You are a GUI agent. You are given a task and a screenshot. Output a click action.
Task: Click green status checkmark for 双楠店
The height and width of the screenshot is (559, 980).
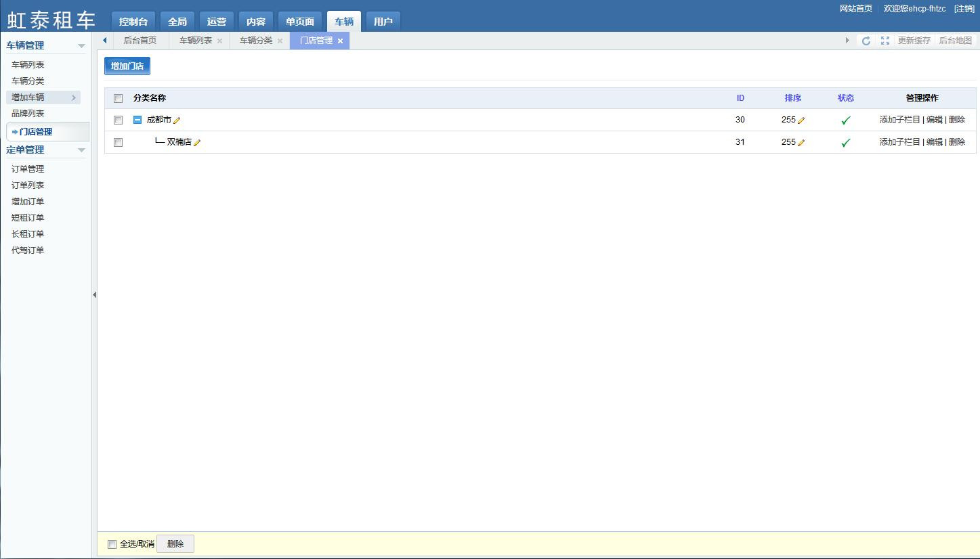click(x=845, y=143)
